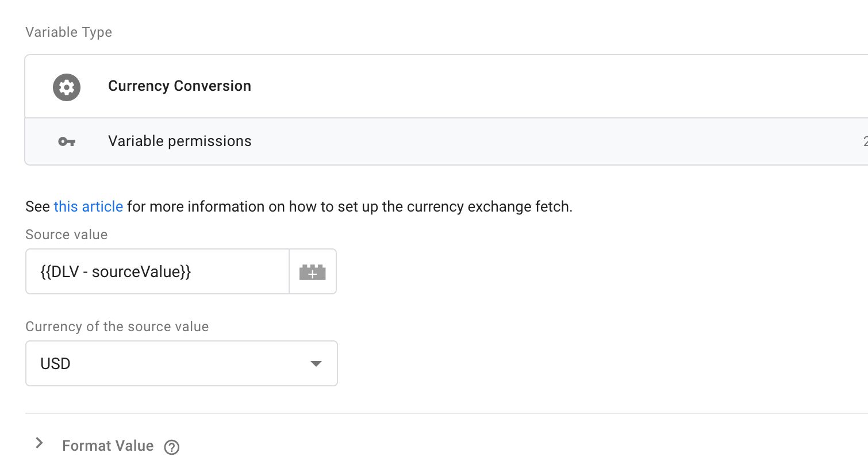
Task: Click the "Currency of the source value" label
Action: [117, 327]
